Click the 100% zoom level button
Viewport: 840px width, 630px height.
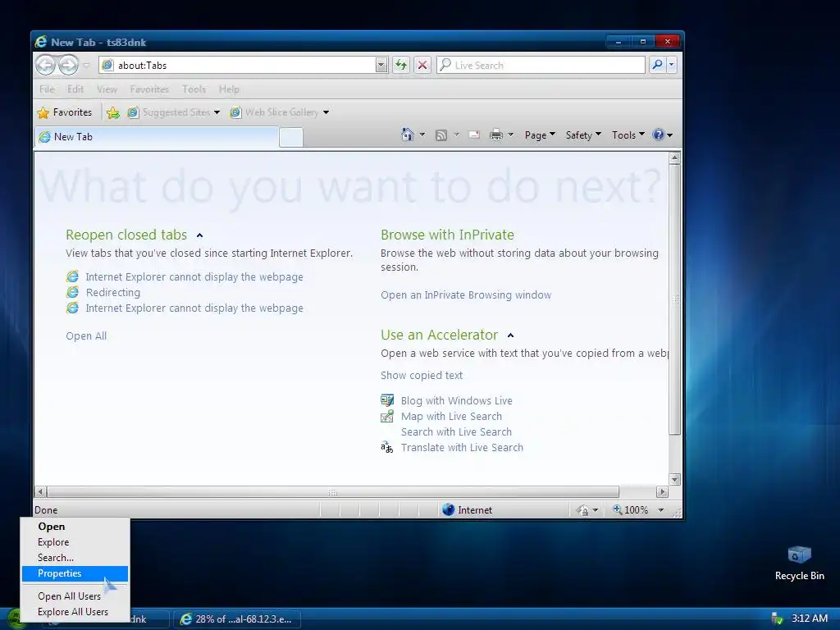(631, 510)
